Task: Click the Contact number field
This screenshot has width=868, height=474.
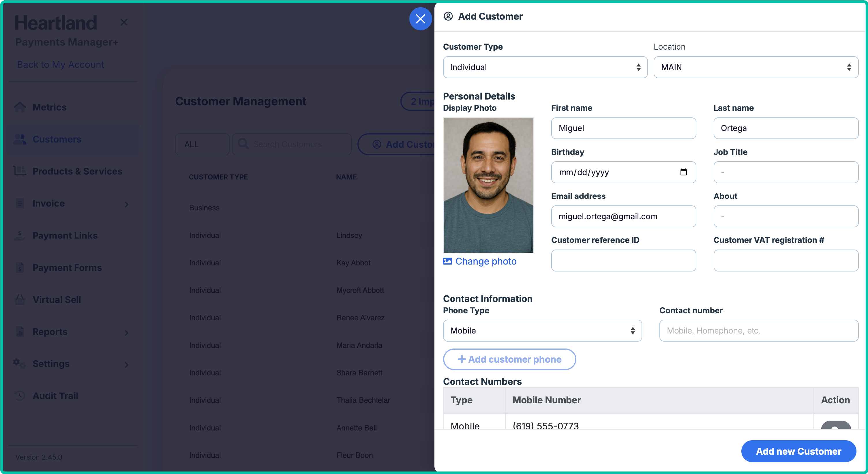Action: coord(758,331)
